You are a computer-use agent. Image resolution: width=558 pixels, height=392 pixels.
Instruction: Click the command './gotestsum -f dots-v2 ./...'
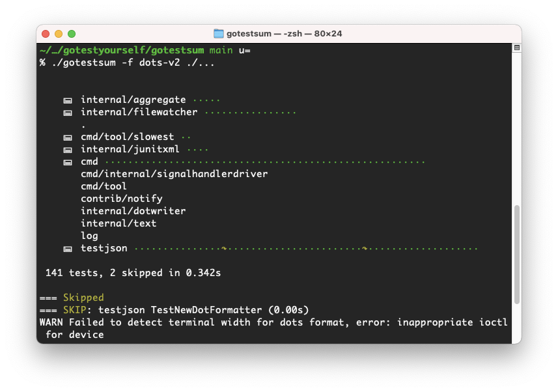(133, 63)
